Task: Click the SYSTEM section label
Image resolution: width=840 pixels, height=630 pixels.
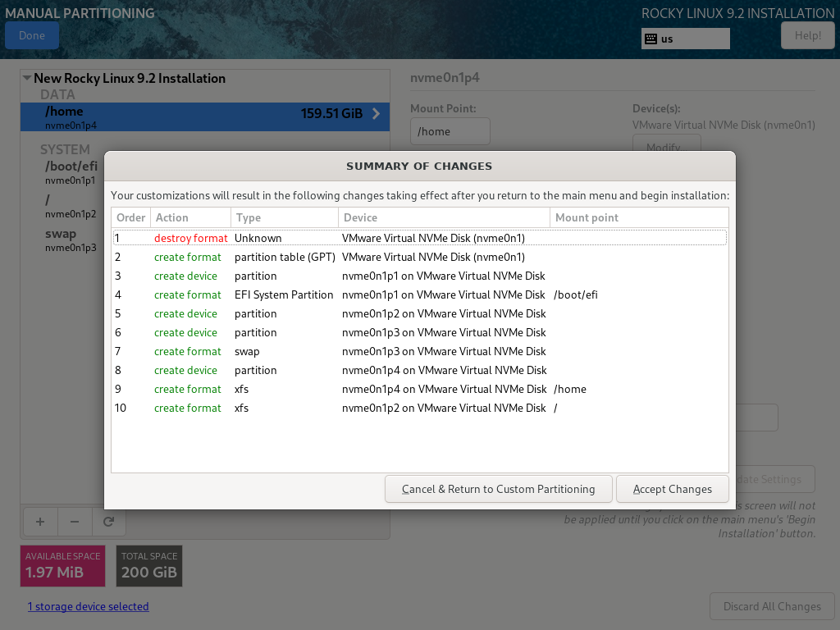Action: 65,149
